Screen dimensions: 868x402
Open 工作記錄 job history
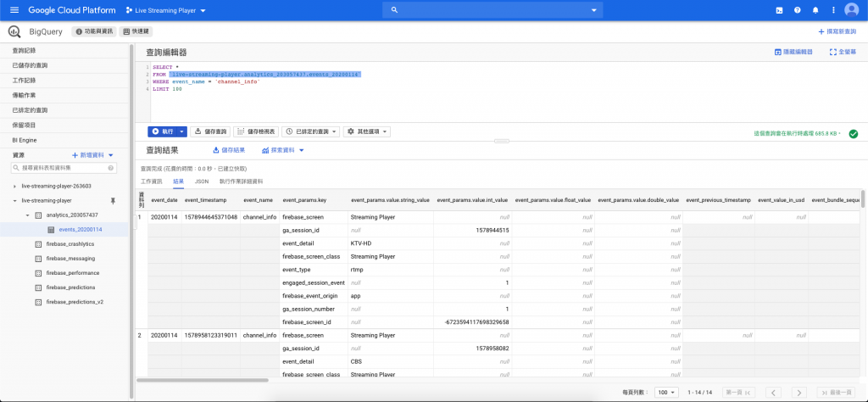coord(64,81)
